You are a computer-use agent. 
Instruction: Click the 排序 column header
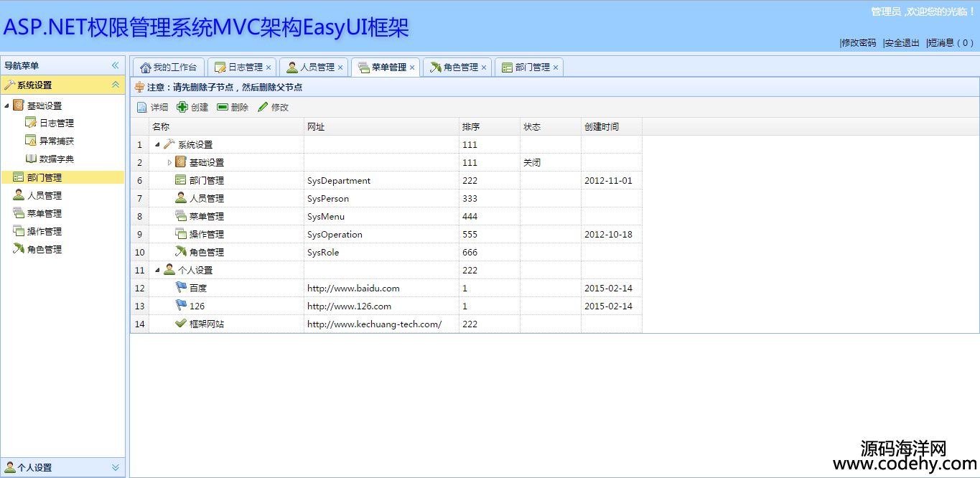pyautogui.click(x=472, y=127)
